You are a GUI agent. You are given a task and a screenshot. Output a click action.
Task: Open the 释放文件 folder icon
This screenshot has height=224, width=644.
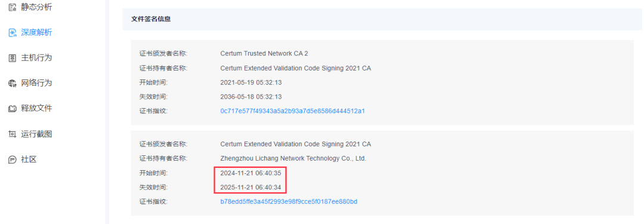13,109
